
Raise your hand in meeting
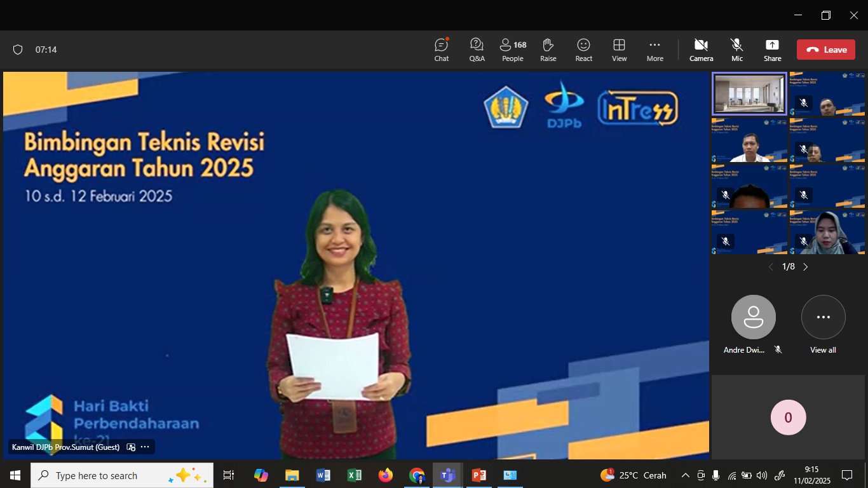tap(548, 50)
